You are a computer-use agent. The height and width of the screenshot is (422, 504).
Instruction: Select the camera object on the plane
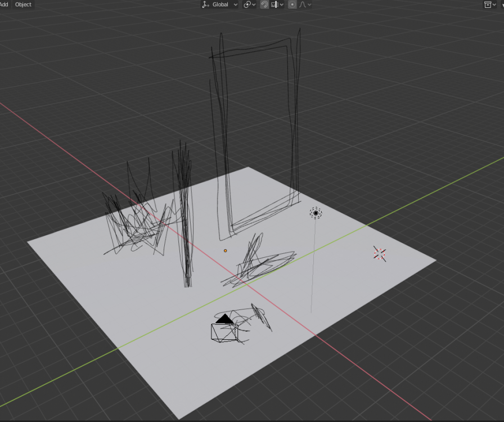(x=224, y=331)
